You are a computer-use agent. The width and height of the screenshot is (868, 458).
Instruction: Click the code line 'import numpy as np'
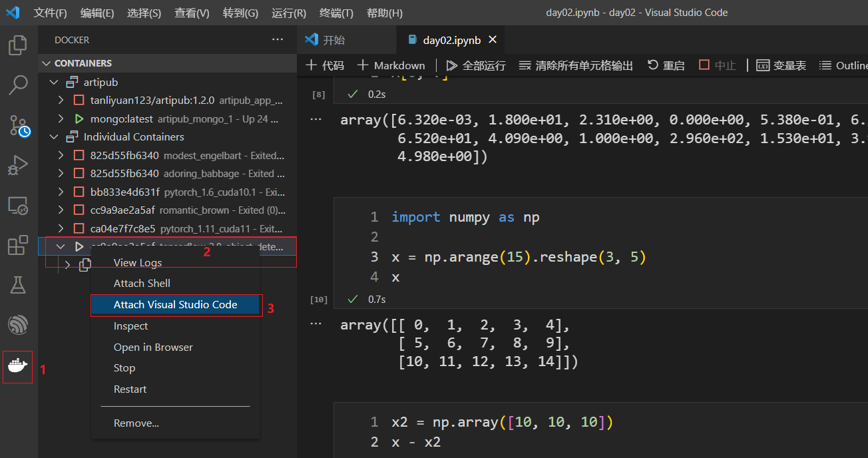point(465,217)
